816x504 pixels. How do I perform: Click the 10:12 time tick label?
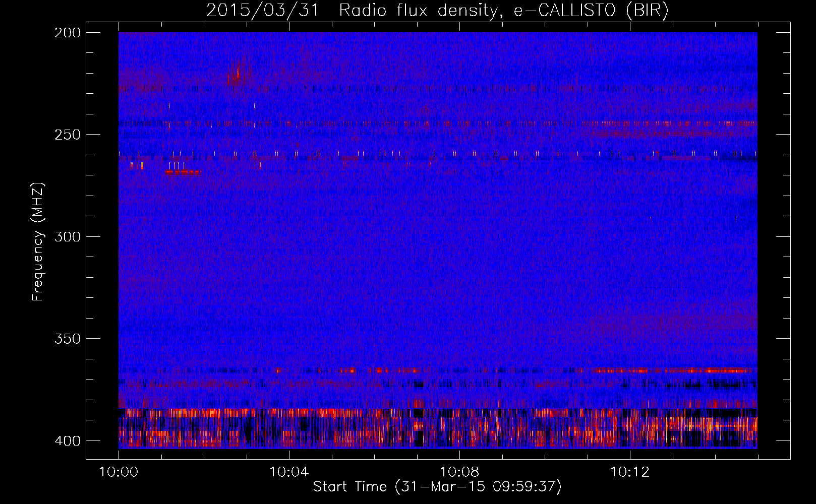[x=630, y=472]
